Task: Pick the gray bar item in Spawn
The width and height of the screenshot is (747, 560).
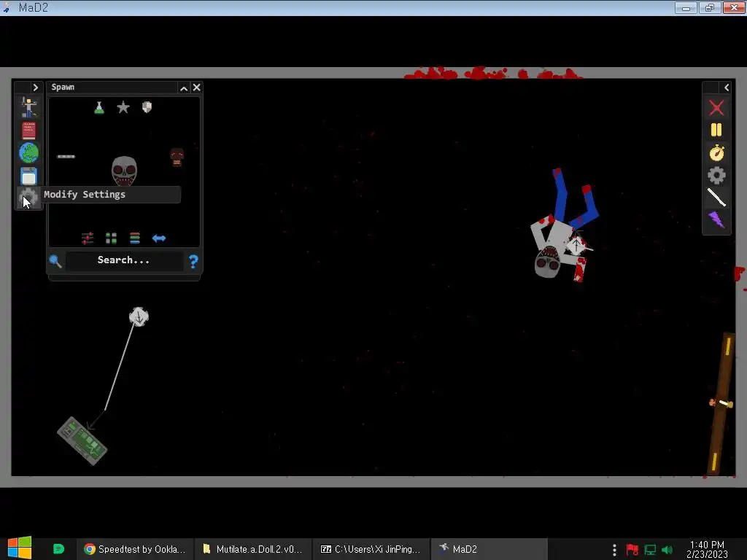Action: click(x=66, y=156)
